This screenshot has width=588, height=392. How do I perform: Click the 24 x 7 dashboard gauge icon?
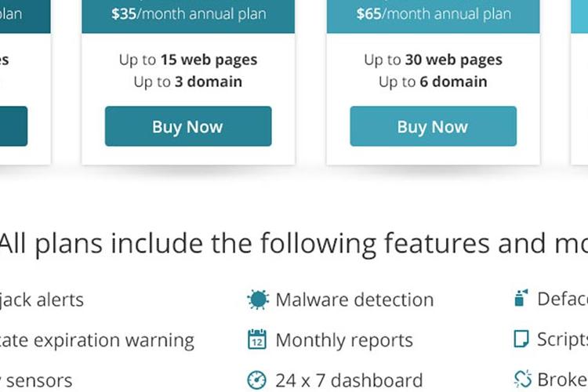(257, 380)
